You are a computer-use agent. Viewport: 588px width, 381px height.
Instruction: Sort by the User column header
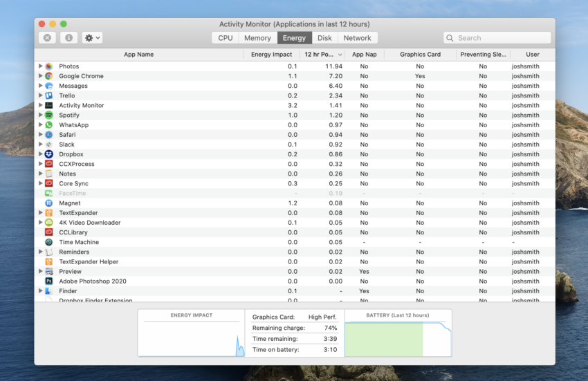(533, 55)
